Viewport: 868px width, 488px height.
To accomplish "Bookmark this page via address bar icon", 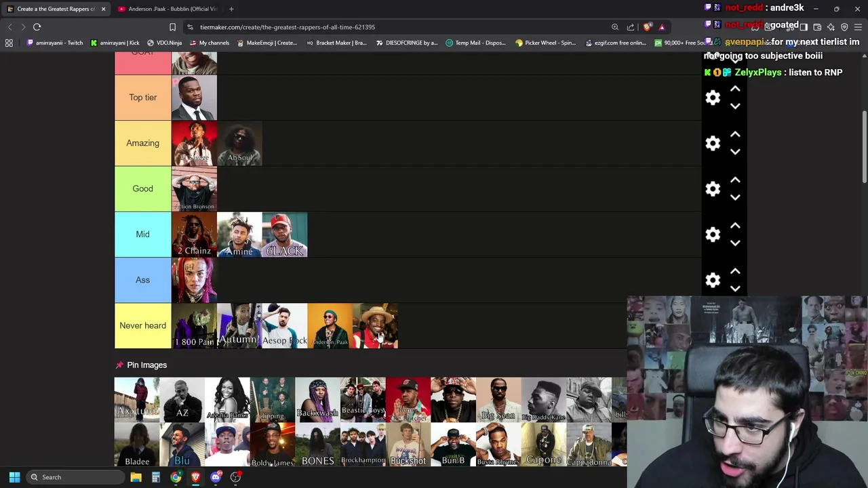I will 172,27.
